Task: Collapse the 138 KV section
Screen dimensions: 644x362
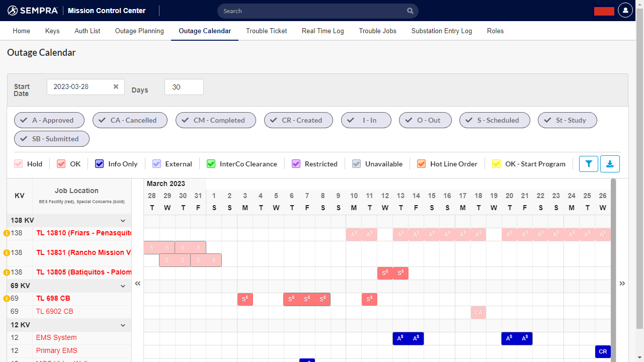Action: [x=123, y=220]
